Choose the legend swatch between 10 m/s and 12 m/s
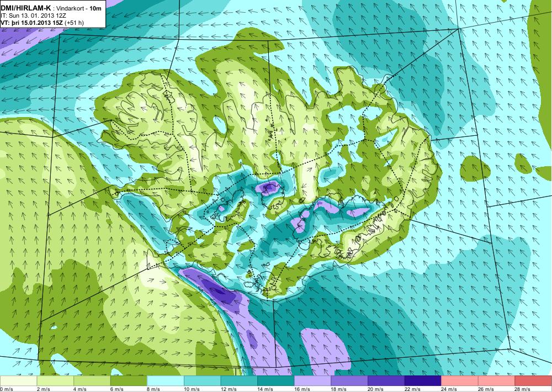Viewport: 552px width, 392px height. tap(202, 381)
